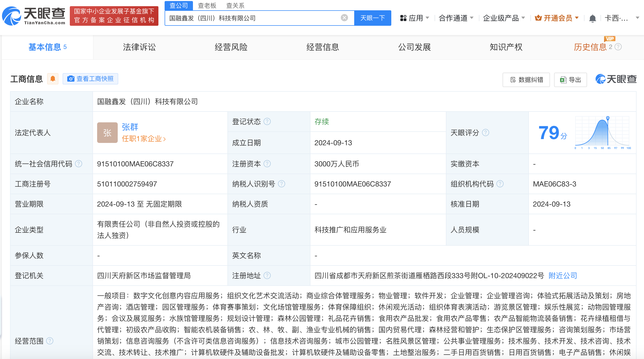This screenshot has width=644, height=359.
Task: Click the clear icon in the search box
Action: click(344, 18)
